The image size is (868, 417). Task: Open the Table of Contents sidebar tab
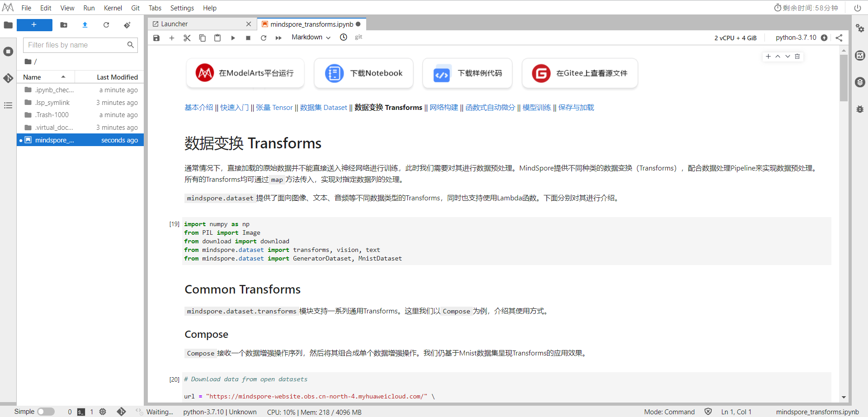8,105
